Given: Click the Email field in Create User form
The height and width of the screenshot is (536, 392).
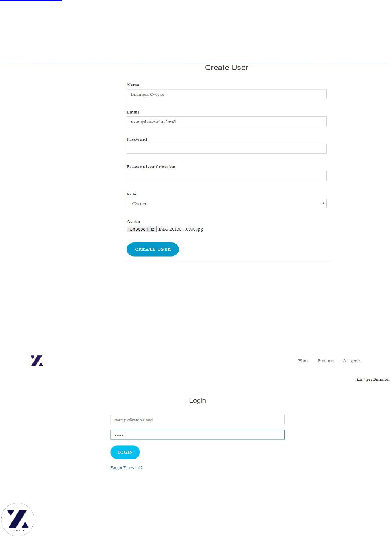Looking at the screenshot, I should 226,122.
